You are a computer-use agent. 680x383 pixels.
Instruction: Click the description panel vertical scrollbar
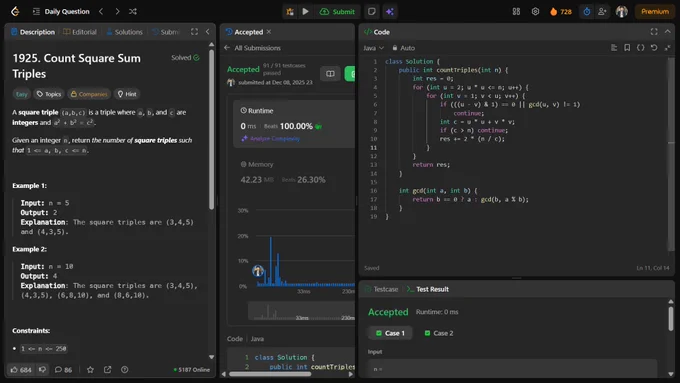(211, 129)
